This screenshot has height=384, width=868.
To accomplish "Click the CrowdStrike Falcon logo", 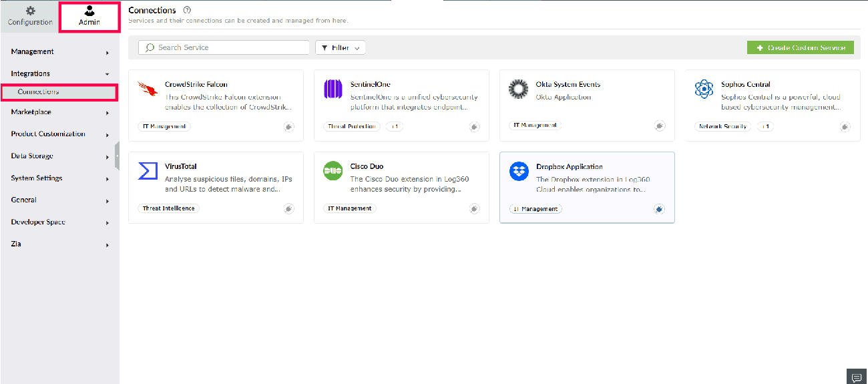I will (147, 89).
